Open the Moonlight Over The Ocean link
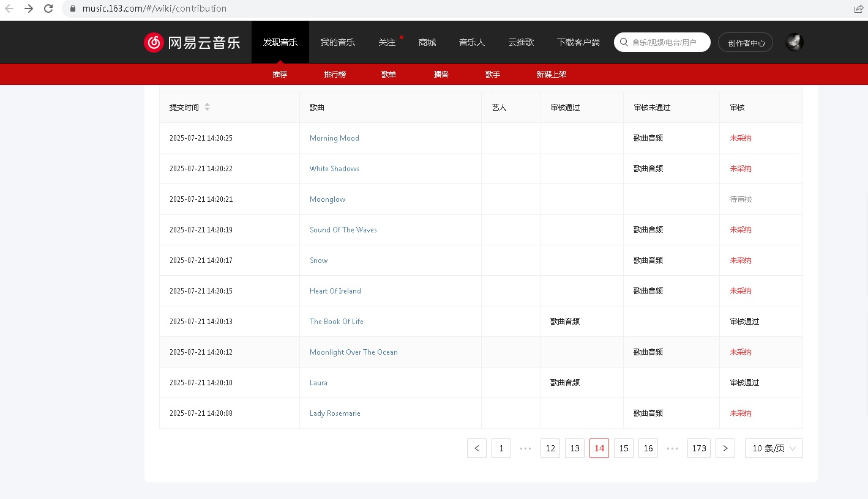This screenshot has width=868, height=499. click(353, 352)
